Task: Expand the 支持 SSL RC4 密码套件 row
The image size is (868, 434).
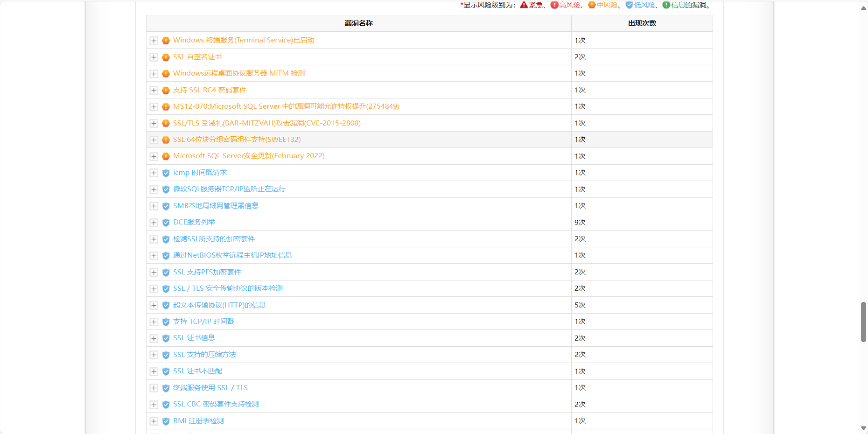Action: point(154,90)
